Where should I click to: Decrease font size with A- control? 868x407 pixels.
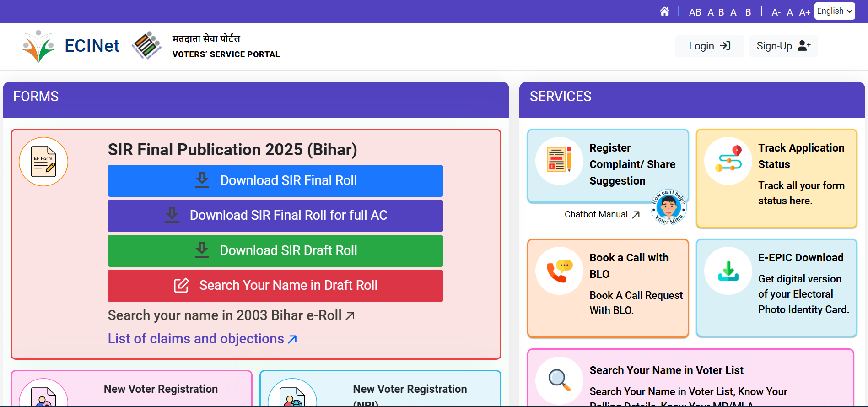click(x=776, y=12)
